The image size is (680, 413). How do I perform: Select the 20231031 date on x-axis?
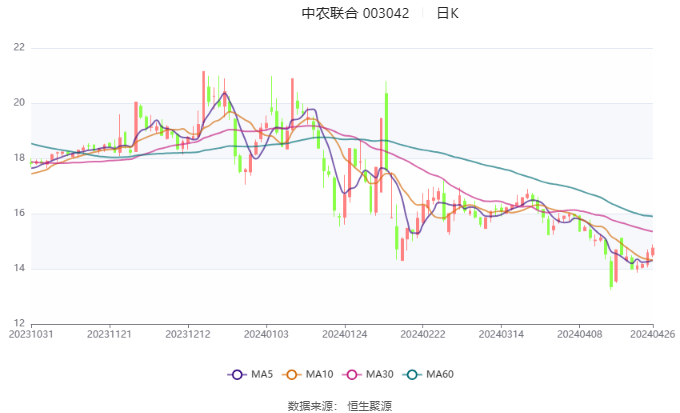coord(32,332)
